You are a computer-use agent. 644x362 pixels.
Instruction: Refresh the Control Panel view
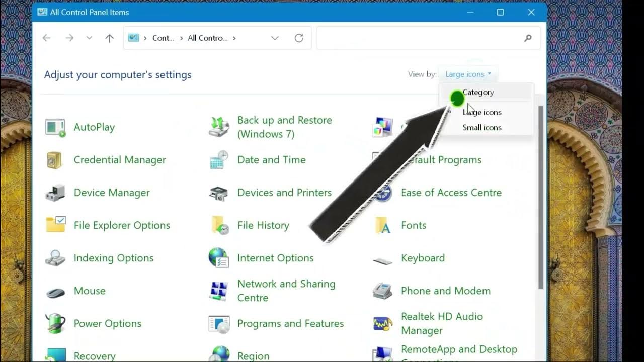(x=299, y=38)
